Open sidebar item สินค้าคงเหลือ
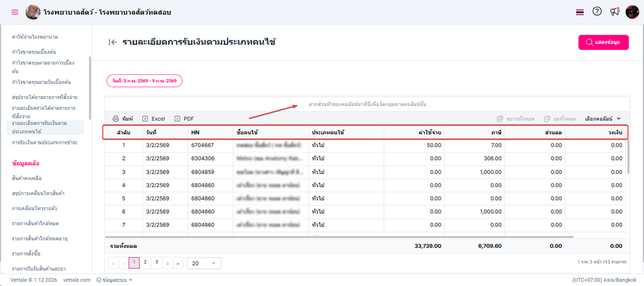 coord(27,178)
